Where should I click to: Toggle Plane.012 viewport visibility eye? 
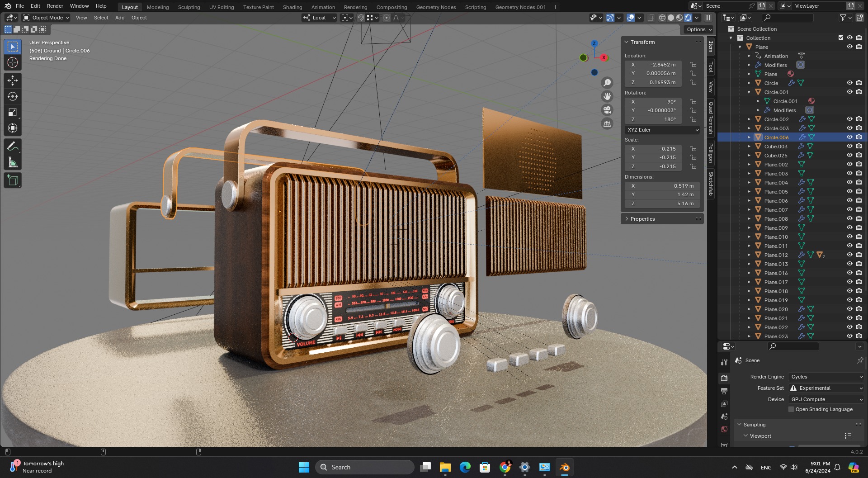click(x=849, y=255)
